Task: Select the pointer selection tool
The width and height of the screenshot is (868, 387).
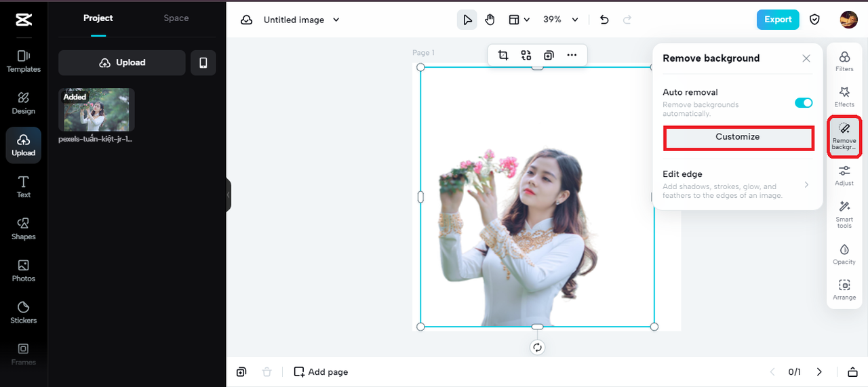Action: [467, 20]
